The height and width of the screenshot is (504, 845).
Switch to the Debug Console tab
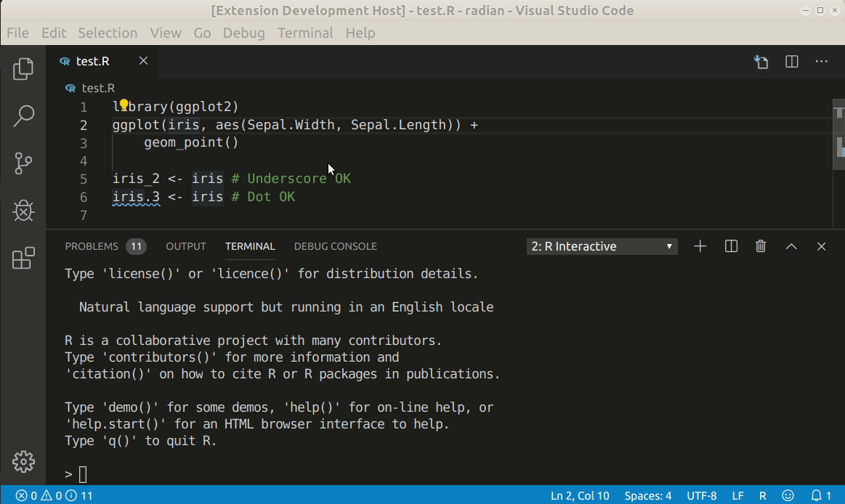pos(335,246)
